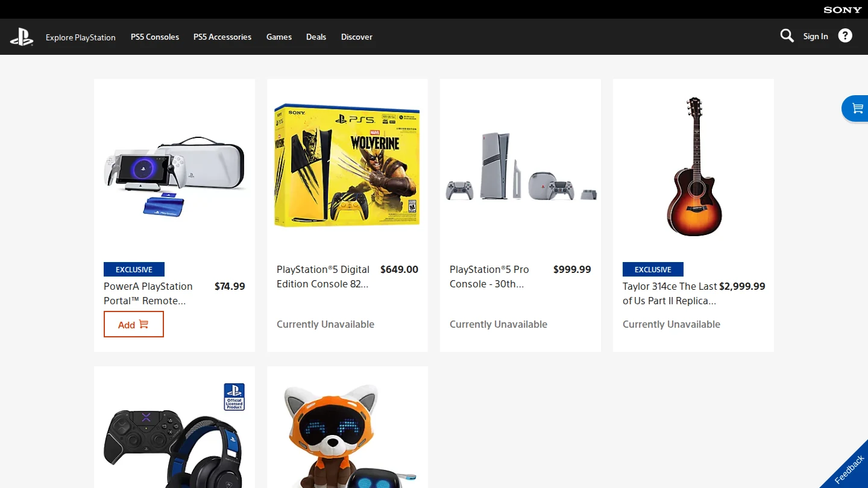This screenshot has height=488, width=868.
Task: Click the $649.00 price text
Action: 399,269
